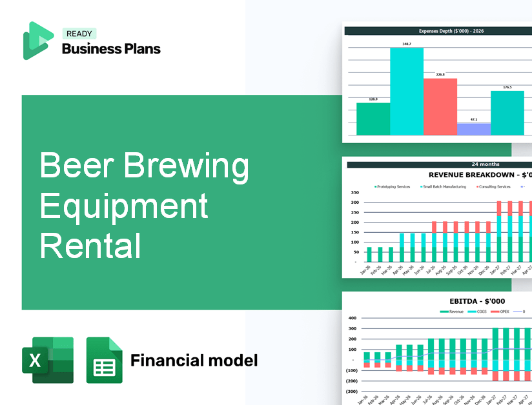Click the Jan-26 bar in revenue breakdown chart
Screen dimensions: 532x407
click(369, 255)
